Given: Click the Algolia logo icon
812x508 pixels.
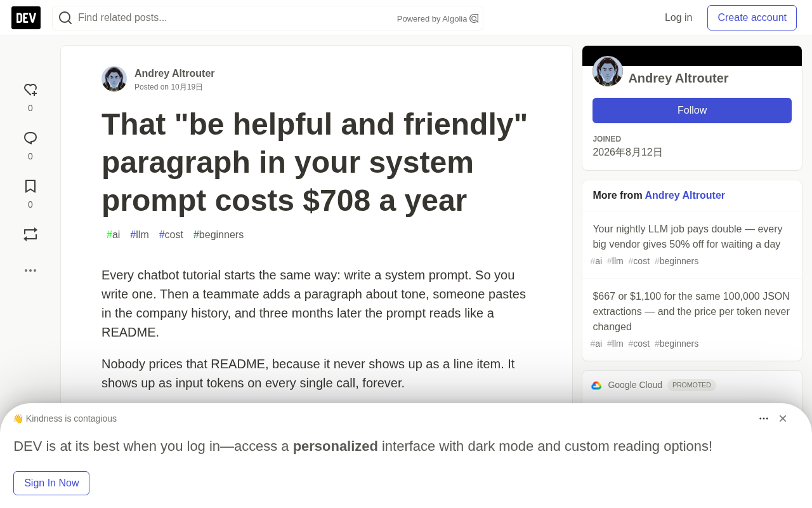Looking at the screenshot, I should (474, 18).
